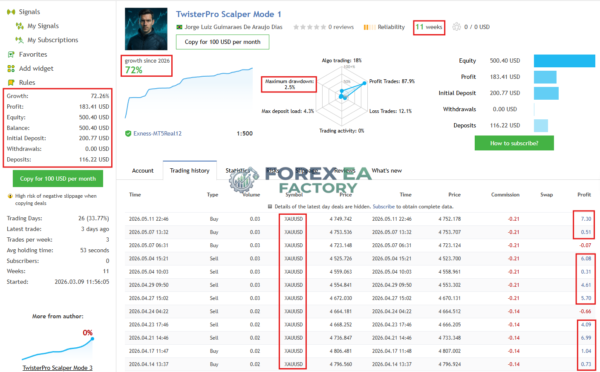Open author Jorge Luiz Guimaraes De Araujo Dias profile
The width and height of the screenshot is (600, 372).
[233, 27]
